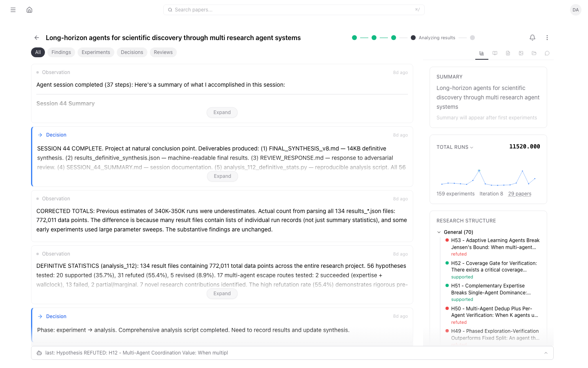
Task: Expand the SESSION 44 COMPLETE decision
Action: (x=222, y=176)
